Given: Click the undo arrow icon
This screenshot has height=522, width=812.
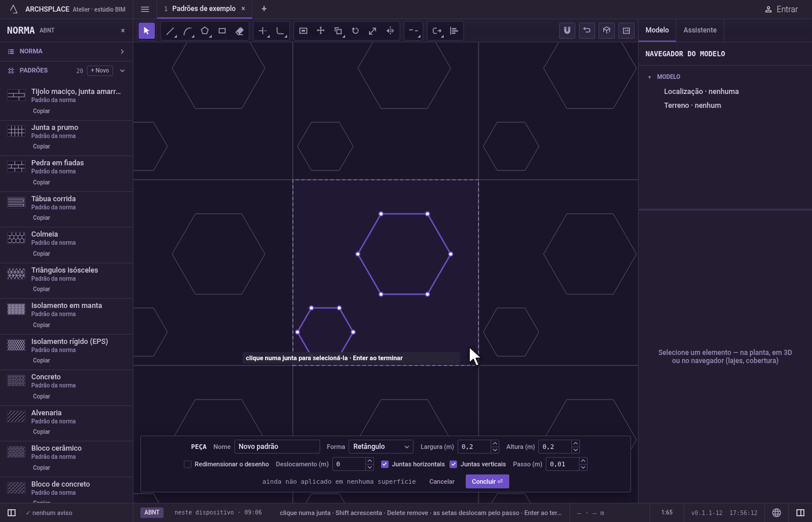Looking at the screenshot, I should [x=587, y=30].
